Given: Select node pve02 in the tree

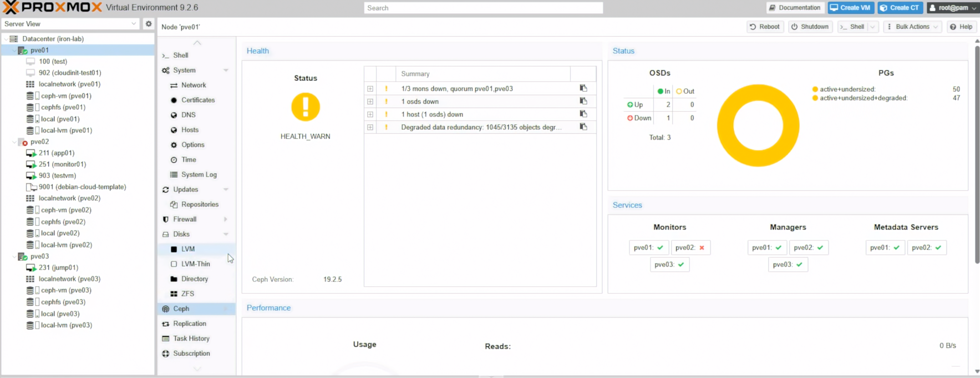Looking at the screenshot, I should [x=39, y=142].
